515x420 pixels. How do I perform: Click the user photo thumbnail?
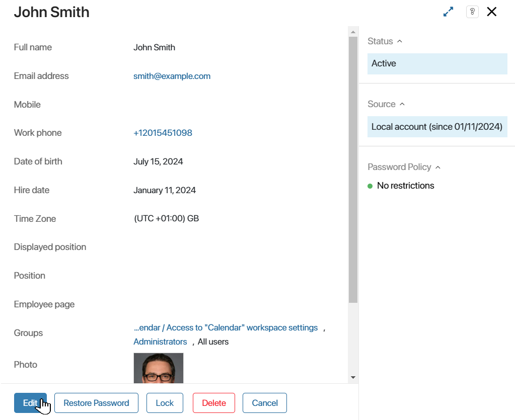158,368
